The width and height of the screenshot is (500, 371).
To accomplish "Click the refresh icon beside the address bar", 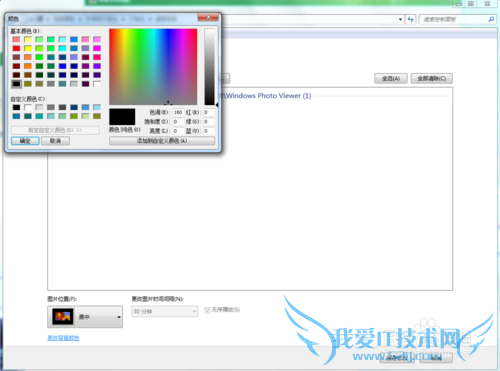I will click(410, 19).
